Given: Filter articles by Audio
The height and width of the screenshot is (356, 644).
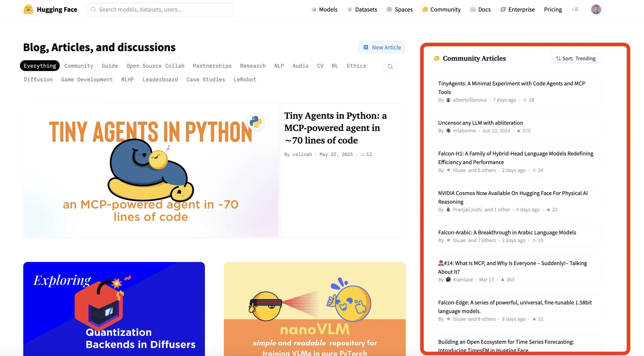Looking at the screenshot, I should [300, 66].
